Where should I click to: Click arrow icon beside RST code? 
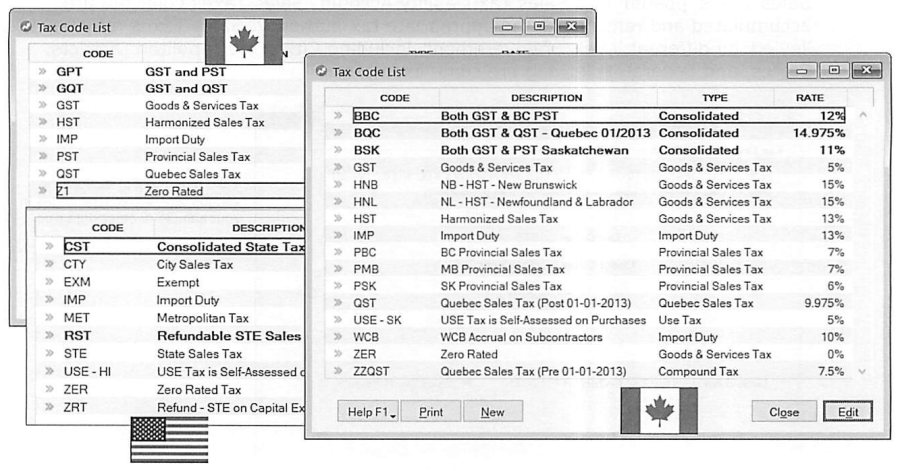pos(50,336)
